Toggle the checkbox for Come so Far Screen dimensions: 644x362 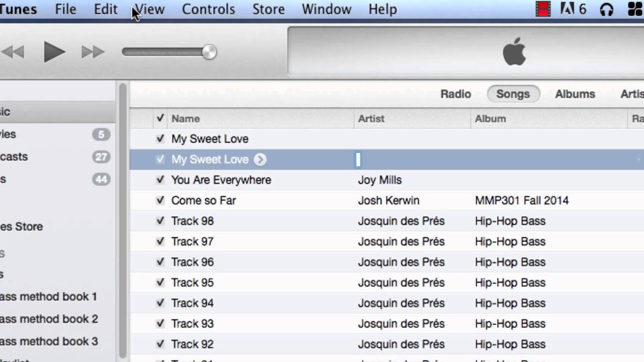pos(160,201)
